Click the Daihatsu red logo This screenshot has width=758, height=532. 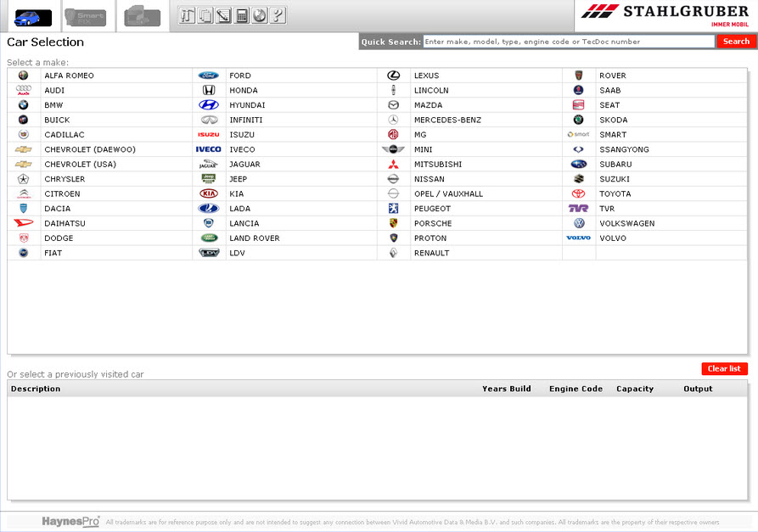(23, 223)
